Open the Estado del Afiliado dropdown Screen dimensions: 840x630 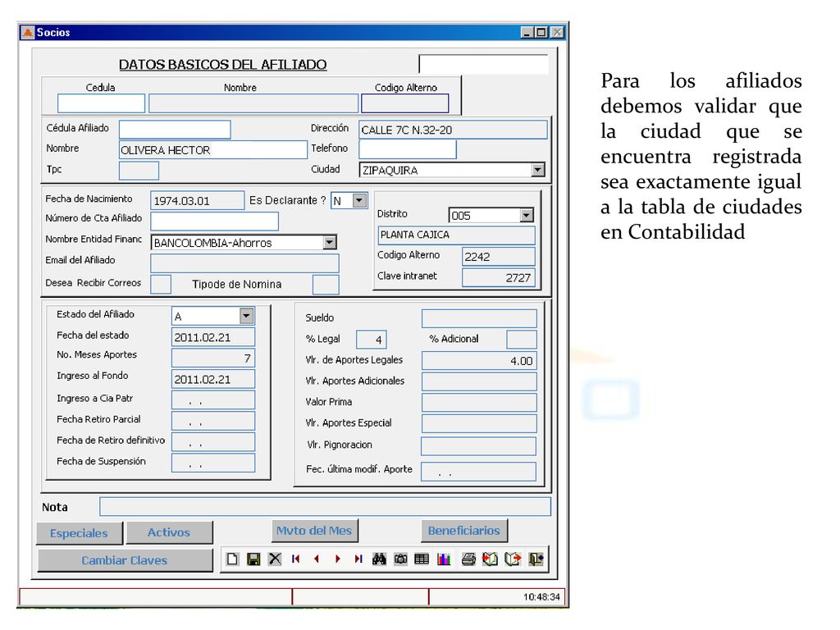click(x=246, y=316)
